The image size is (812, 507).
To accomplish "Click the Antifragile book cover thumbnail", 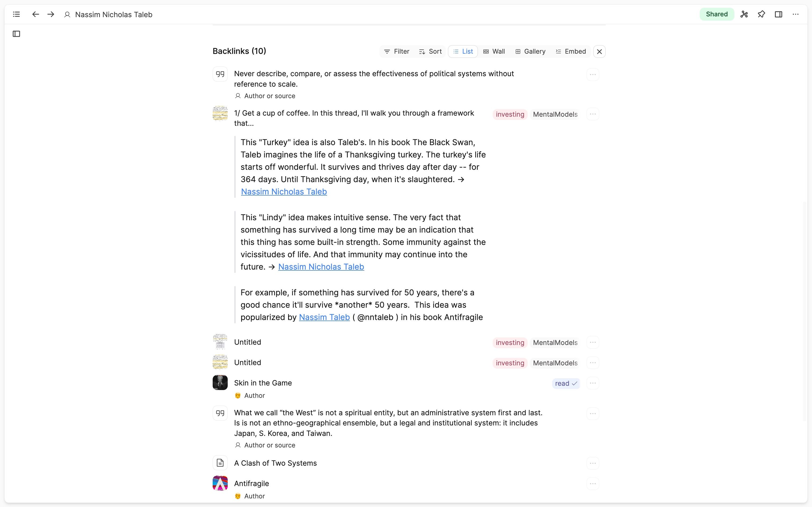I will point(220,483).
